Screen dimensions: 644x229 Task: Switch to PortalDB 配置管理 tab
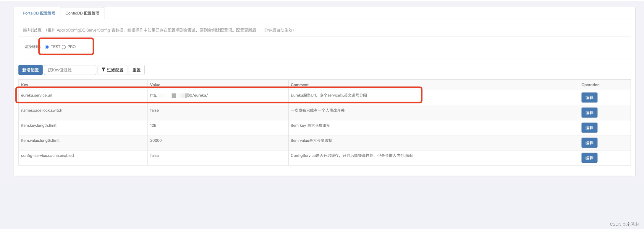point(39,13)
